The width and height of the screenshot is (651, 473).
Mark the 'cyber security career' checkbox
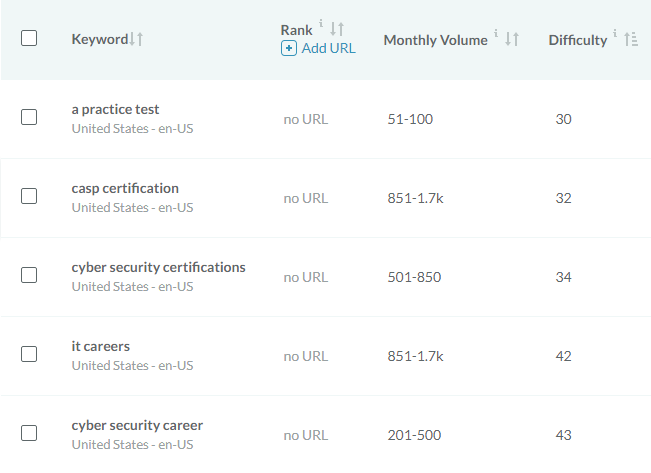point(29,433)
